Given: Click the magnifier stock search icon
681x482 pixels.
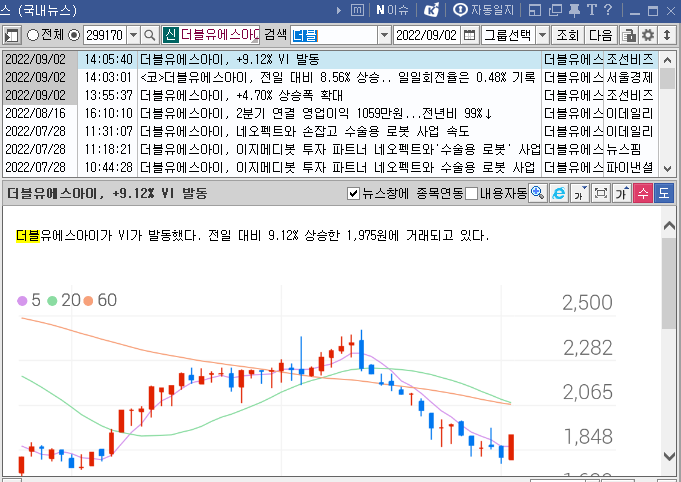Looking at the screenshot, I should 149,35.
